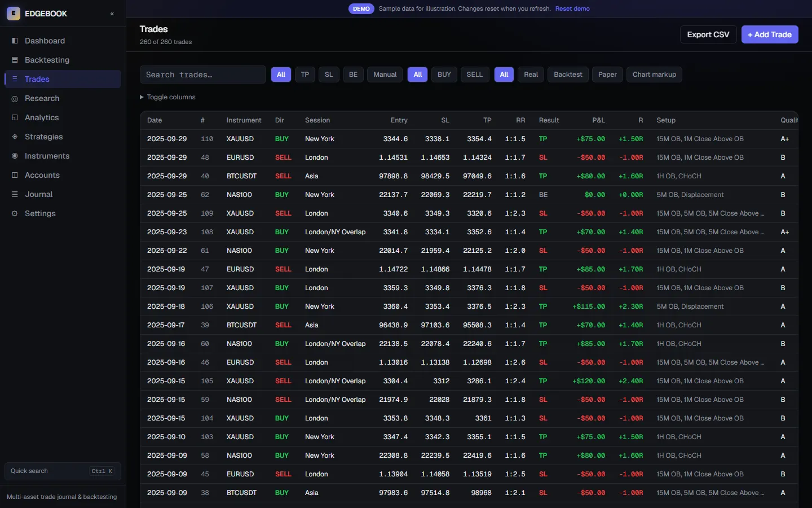Viewport: 812px width, 508px height.
Task: Sort by the Date column header
Action: pos(155,120)
